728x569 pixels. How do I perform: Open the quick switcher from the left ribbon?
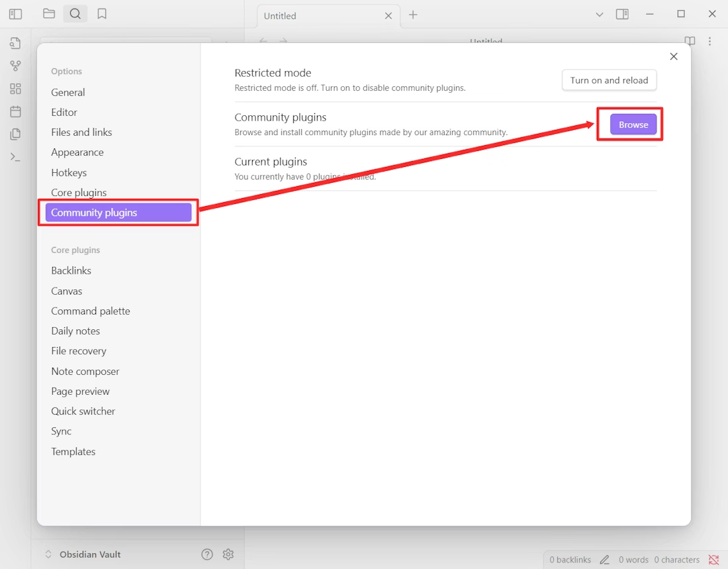[15, 43]
